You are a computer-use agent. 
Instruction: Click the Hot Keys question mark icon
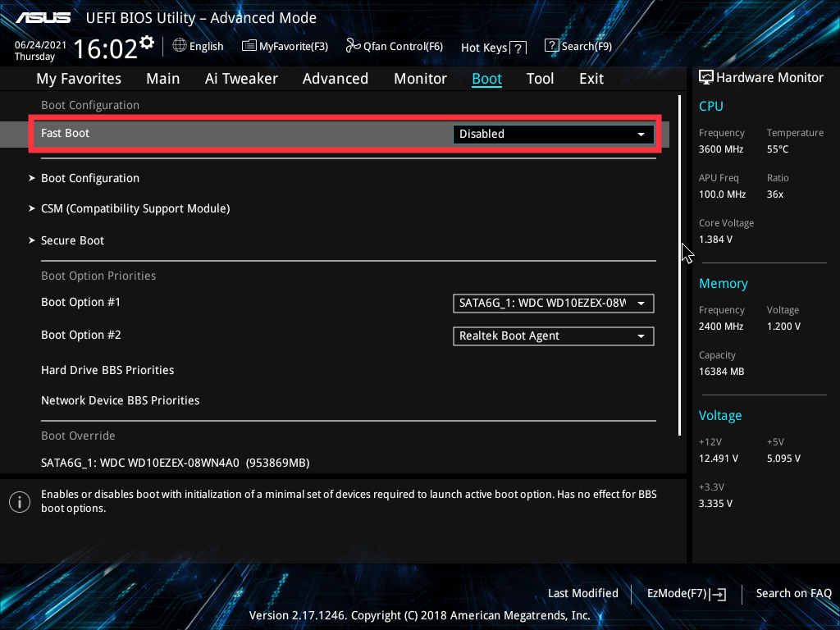click(x=518, y=48)
